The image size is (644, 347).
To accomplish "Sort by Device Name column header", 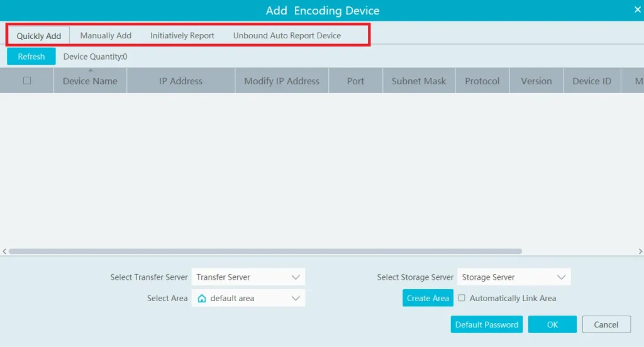I will click(90, 81).
